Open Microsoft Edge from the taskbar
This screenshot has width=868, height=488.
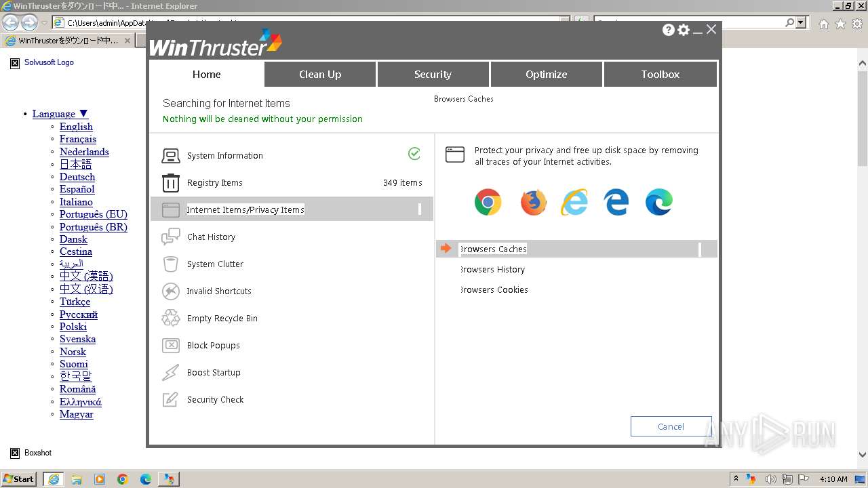pos(146,479)
